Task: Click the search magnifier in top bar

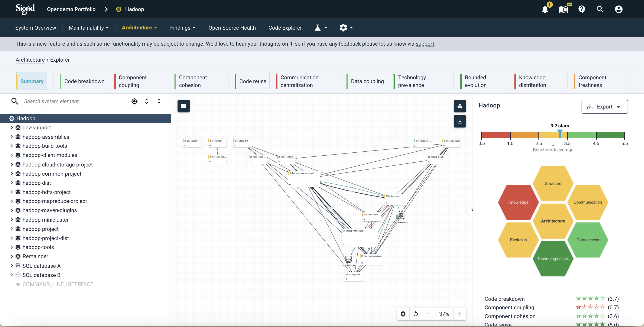Action: 600,9
